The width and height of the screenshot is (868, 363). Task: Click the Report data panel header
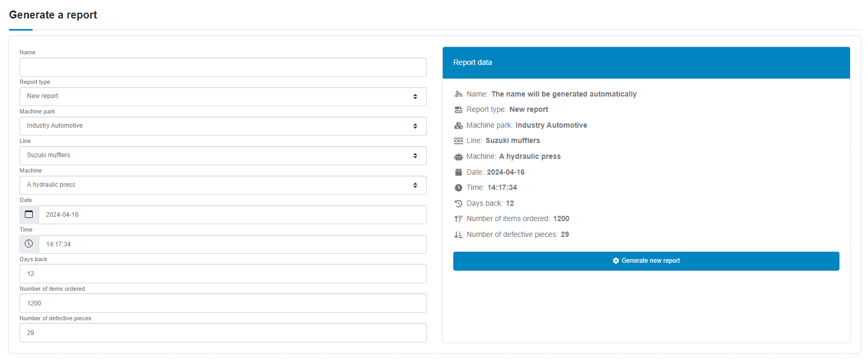(646, 63)
